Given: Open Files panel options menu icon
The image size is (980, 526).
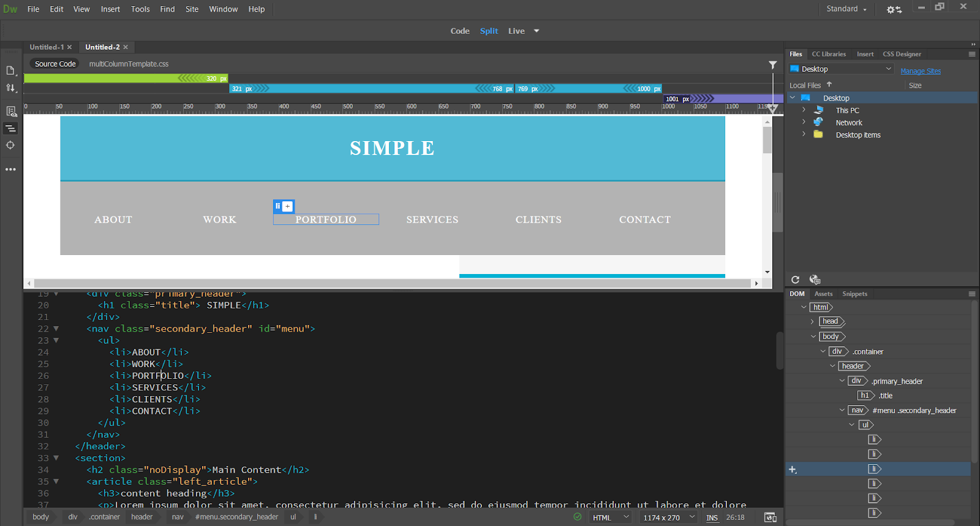Looking at the screenshot, I should [x=972, y=54].
